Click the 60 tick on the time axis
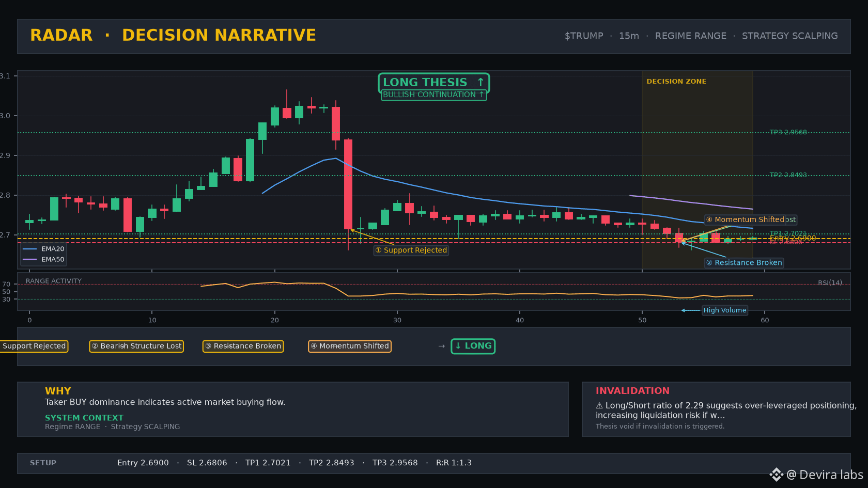The height and width of the screenshot is (488, 868). click(765, 320)
